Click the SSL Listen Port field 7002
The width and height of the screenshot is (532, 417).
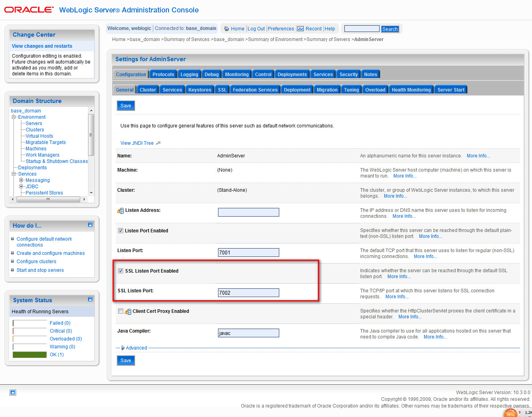[248, 293]
